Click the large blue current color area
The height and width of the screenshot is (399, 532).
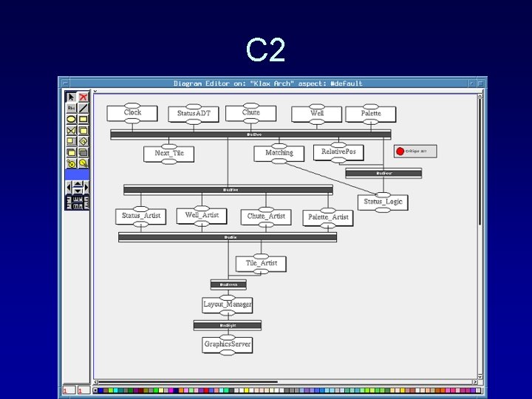pyautogui.click(x=78, y=174)
